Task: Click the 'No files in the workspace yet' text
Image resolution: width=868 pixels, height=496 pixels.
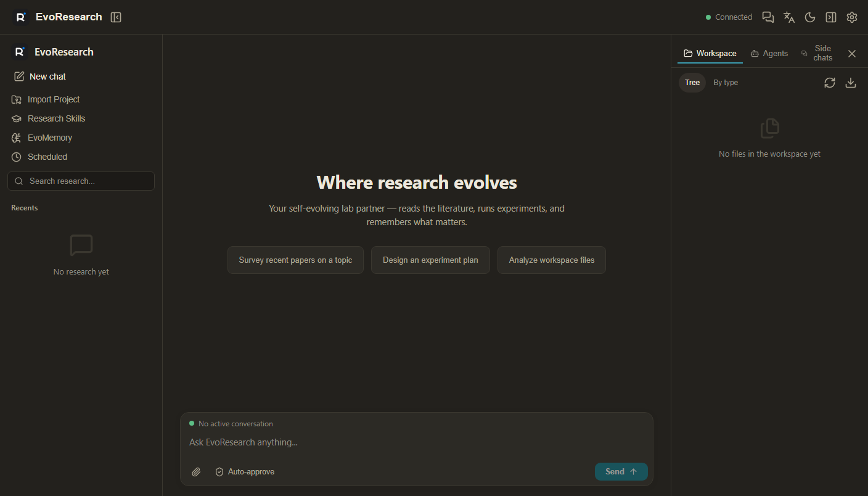Action: 769,154
